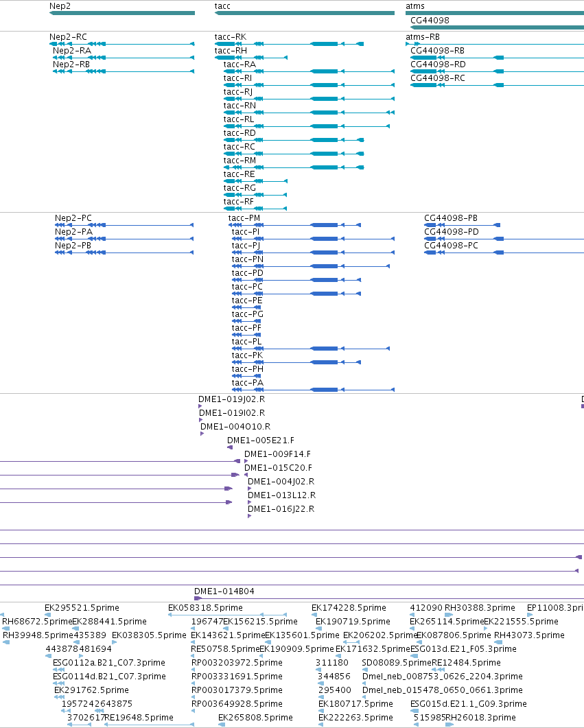The height and width of the screenshot is (728, 584).
Task: Select the Nep2-RB transcript label
Action: click(x=71, y=64)
